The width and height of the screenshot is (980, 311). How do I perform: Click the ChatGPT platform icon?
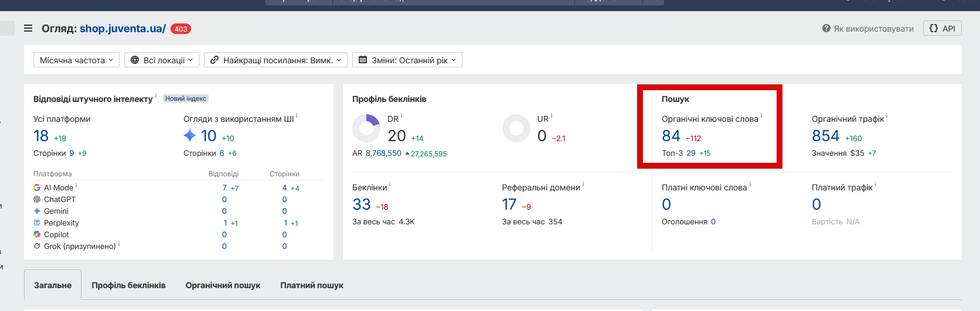tap(37, 199)
